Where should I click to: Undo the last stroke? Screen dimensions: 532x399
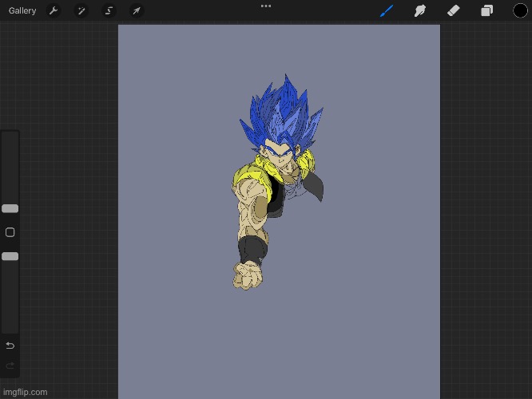(10, 346)
